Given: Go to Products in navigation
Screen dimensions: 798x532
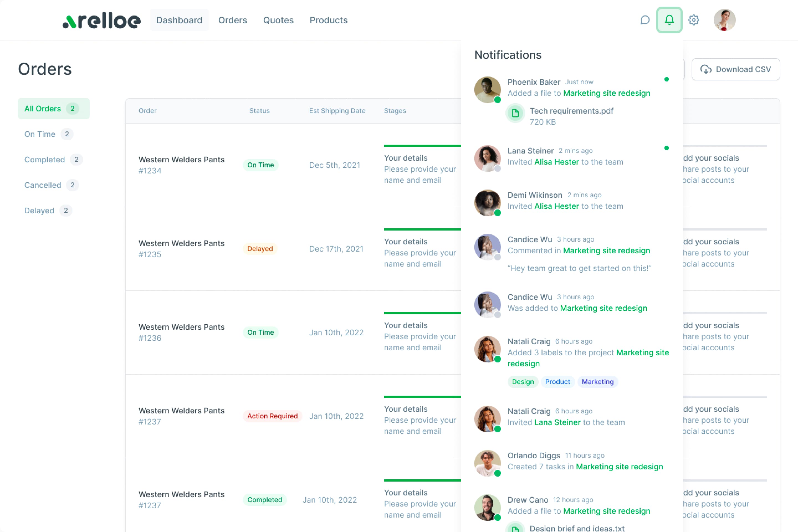Looking at the screenshot, I should pyautogui.click(x=328, y=20).
